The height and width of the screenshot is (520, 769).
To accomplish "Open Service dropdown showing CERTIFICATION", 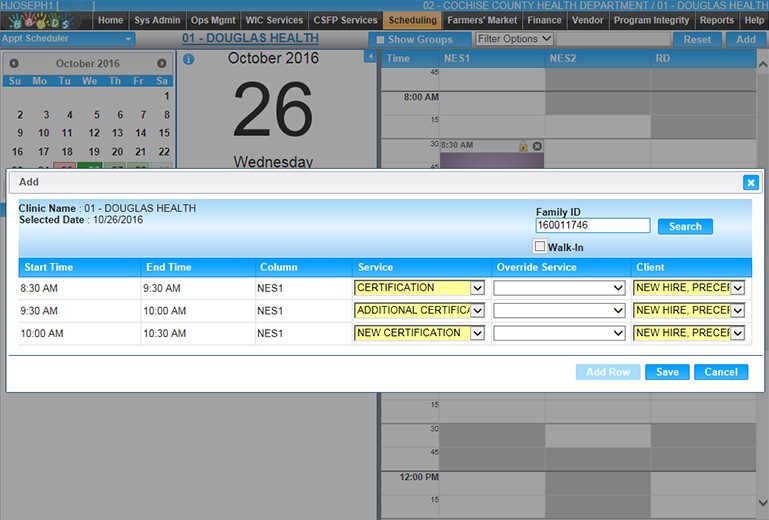I will click(x=419, y=288).
